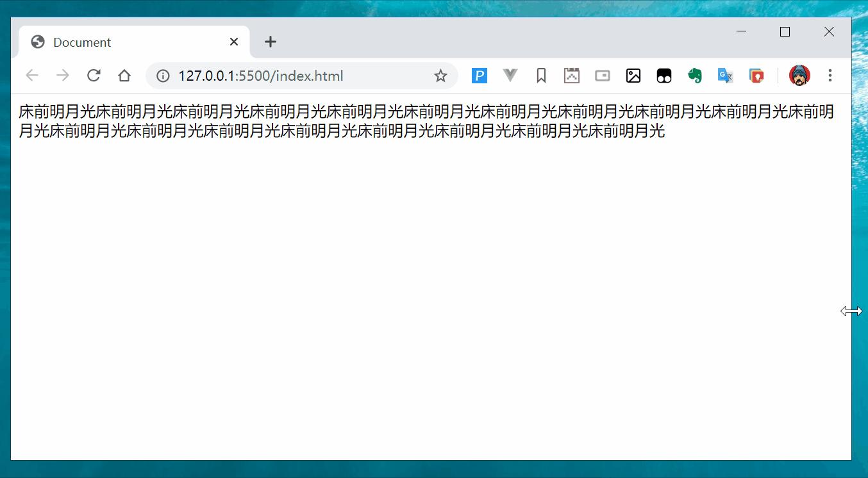Open the Vue.js devtools extension

(x=510, y=75)
